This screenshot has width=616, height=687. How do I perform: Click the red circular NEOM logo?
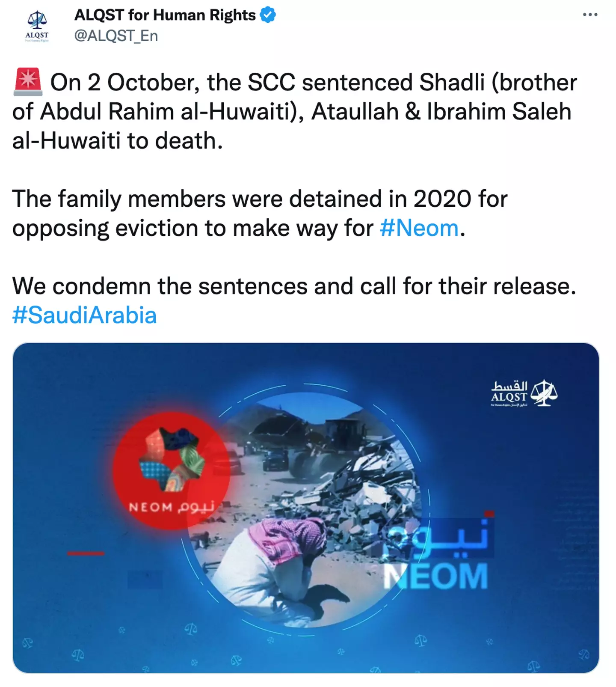pos(171,470)
